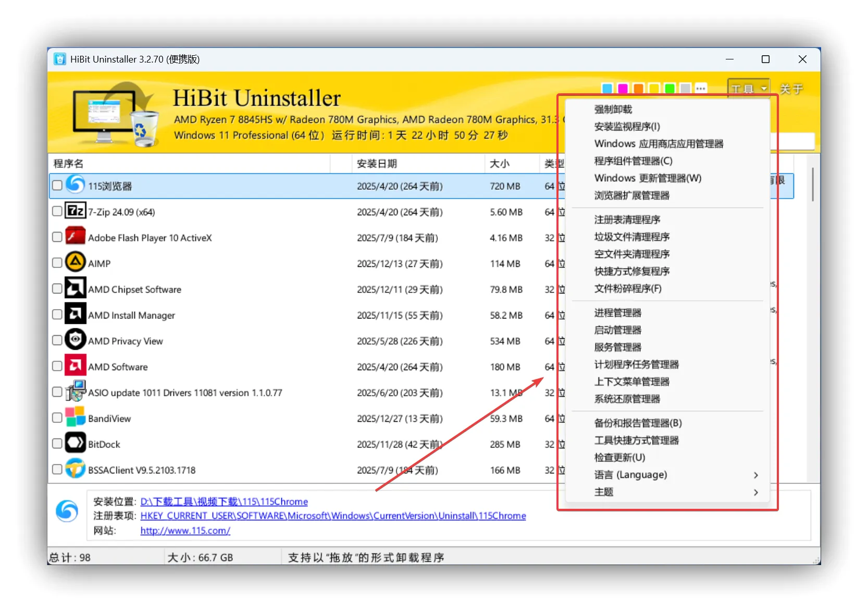This screenshot has height=612, width=868.
Task: Select the ASIO update Drivers checkbox
Action: point(57,392)
